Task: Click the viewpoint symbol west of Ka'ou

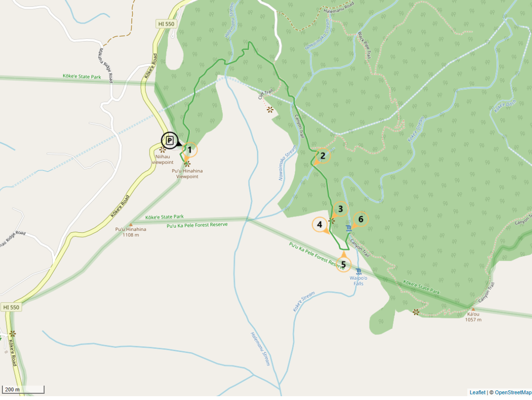Action: tap(416, 312)
